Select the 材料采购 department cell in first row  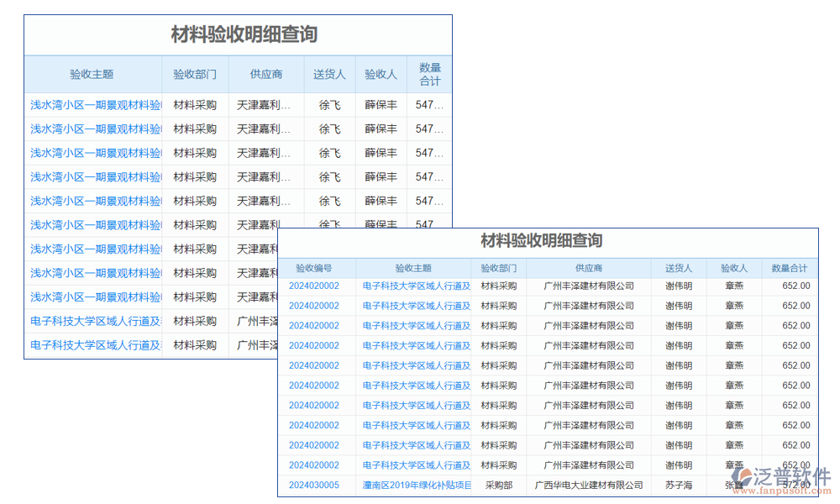coord(496,286)
